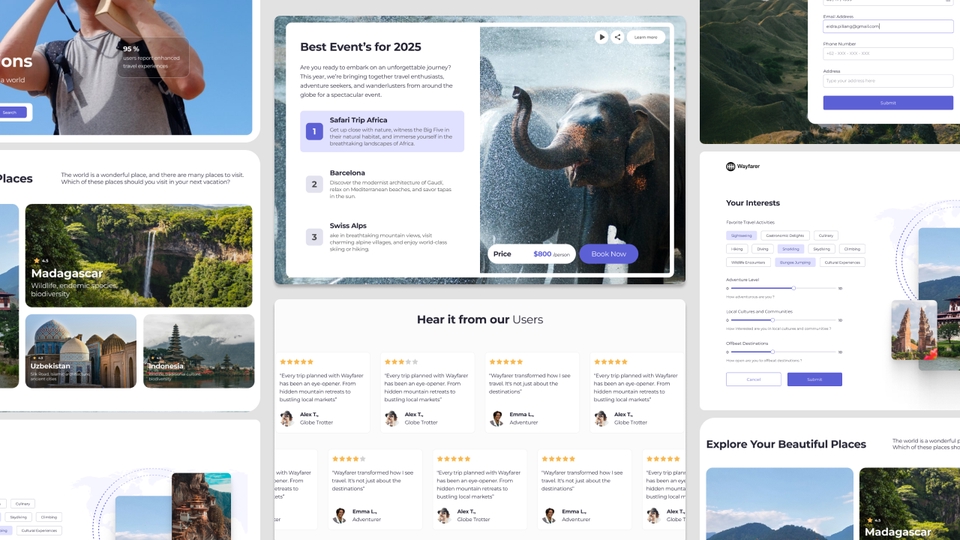Click the Address input field
Viewport: 960px width, 540px height.
(x=888, y=81)
